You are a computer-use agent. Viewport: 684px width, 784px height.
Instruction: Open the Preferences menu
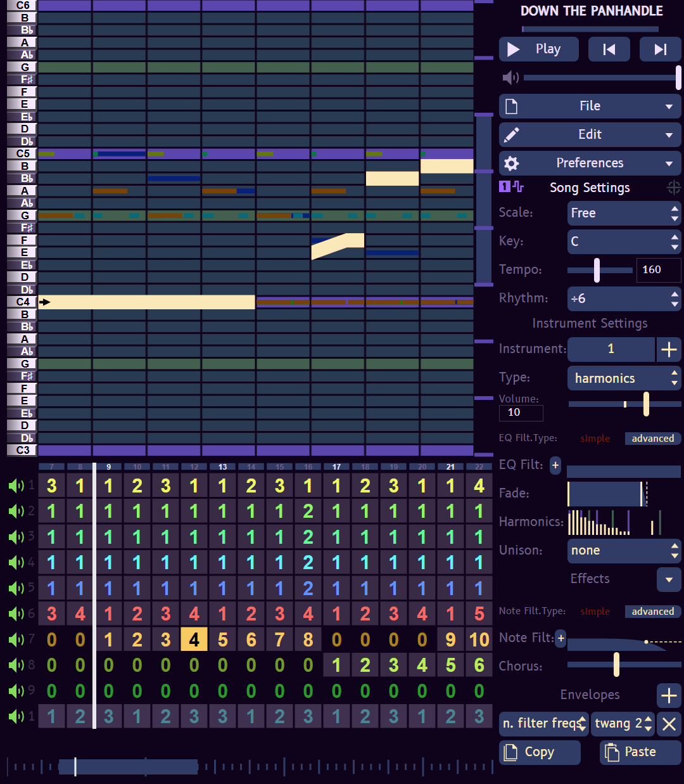590,164
